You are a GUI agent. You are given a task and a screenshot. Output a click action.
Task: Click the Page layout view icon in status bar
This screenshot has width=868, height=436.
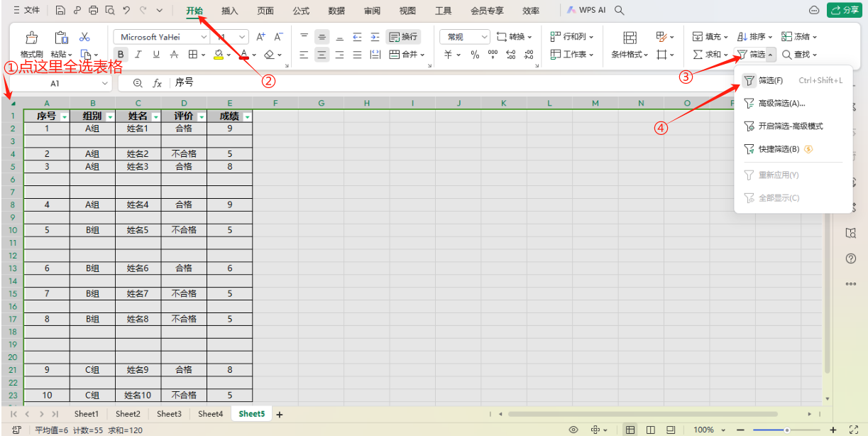[x=651, y=430]
